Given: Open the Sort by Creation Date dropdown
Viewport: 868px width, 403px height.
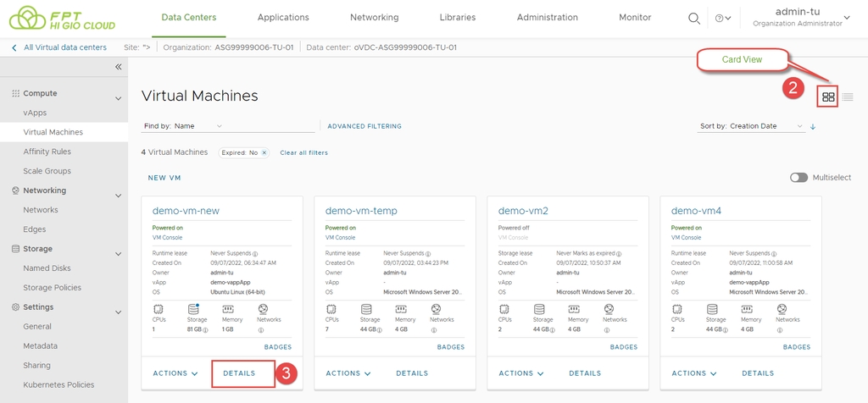Looking at the screenshot, I should (751, 126).
